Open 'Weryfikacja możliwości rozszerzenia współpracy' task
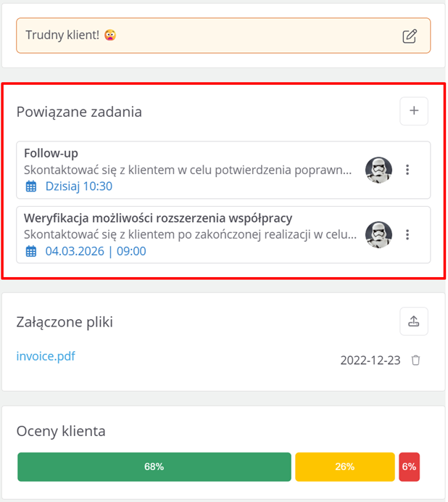This screenshot has width=448, height=502. (158, 218)
